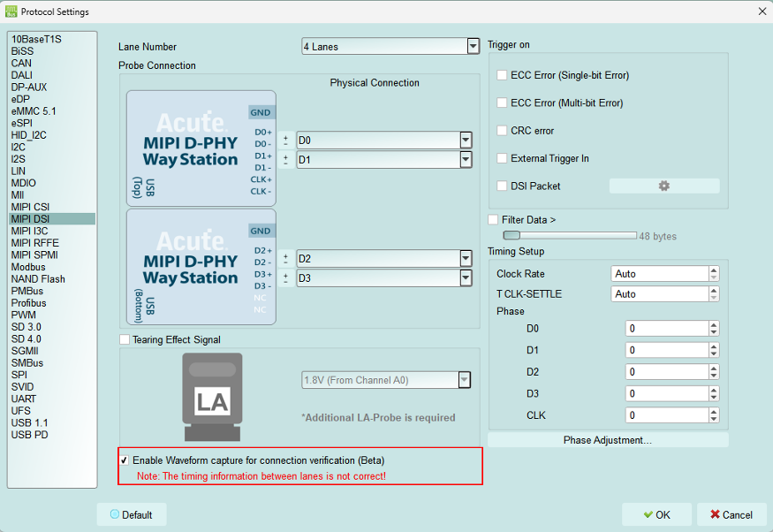Enable the DSI Packet trigger checkbox

coord(502,186)
